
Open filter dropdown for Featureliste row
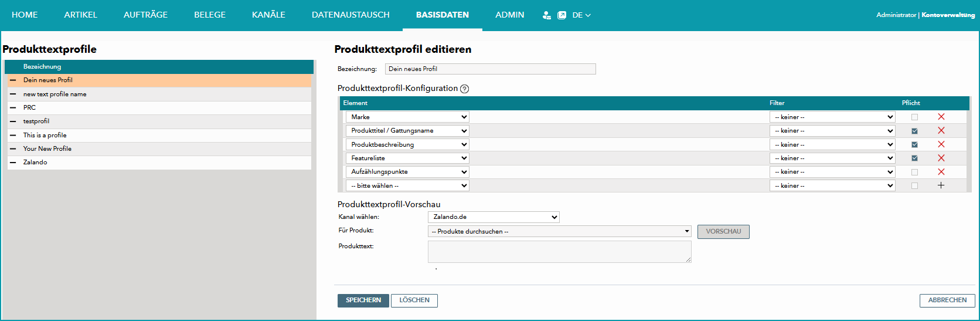tap(832, 158)
